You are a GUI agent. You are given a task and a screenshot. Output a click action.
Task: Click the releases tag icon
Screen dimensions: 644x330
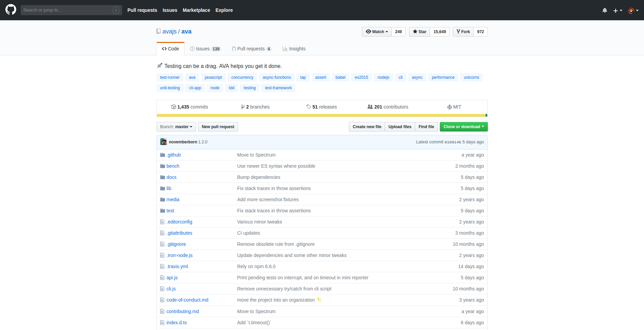pyautogui.click(x=309, y=107)
